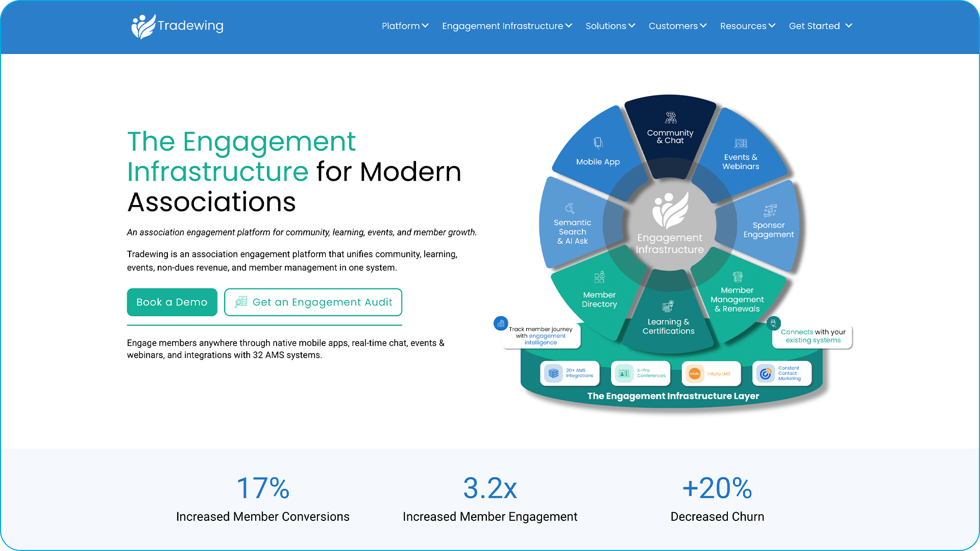Screen dimensions: 980x551
Task: Click the Book a Demo button
Action: (x=172, y=302)
